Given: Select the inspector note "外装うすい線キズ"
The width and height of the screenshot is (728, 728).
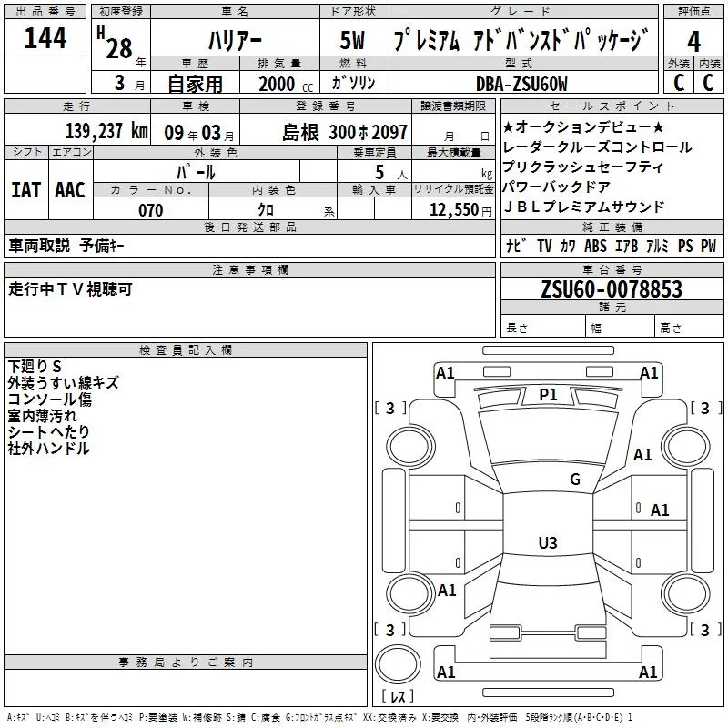Looking at the screenshot, I should [x=63, y=382].
